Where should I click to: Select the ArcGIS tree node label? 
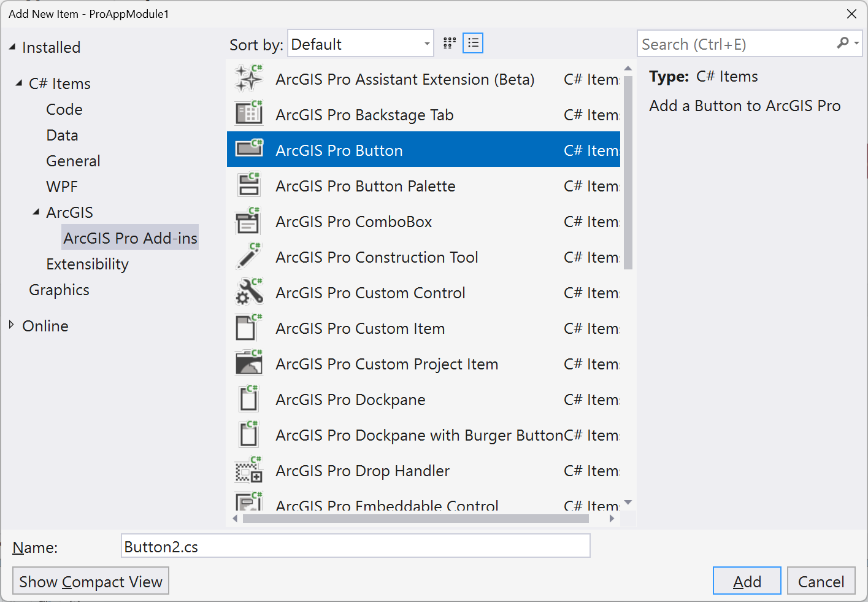tap(70, 212)
